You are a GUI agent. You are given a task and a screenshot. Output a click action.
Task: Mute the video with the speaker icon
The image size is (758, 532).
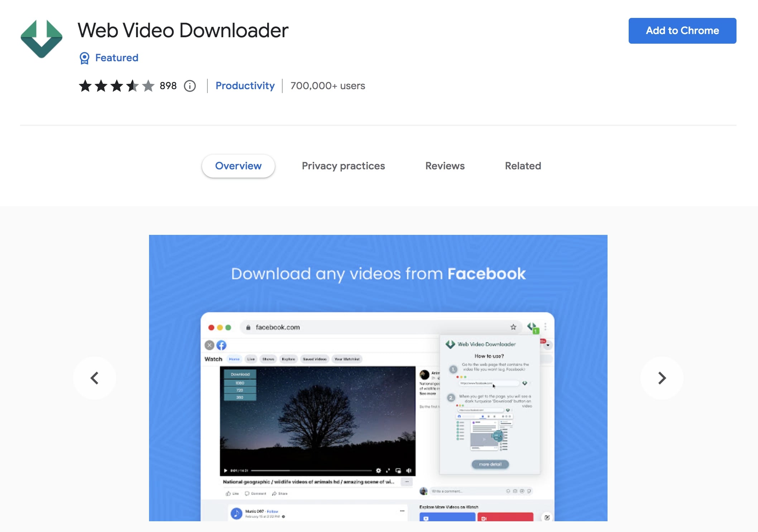pos(409,470)
